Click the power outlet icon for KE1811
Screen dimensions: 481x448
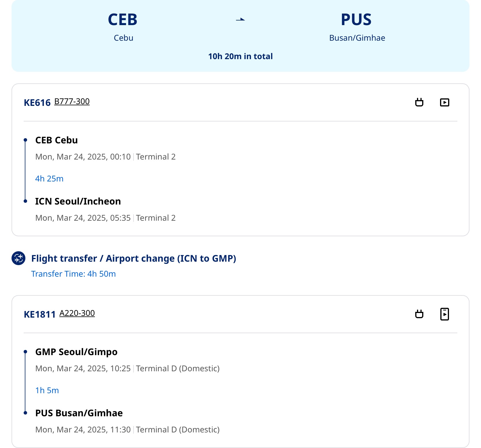pyautogui.click(x=419, y=314)
